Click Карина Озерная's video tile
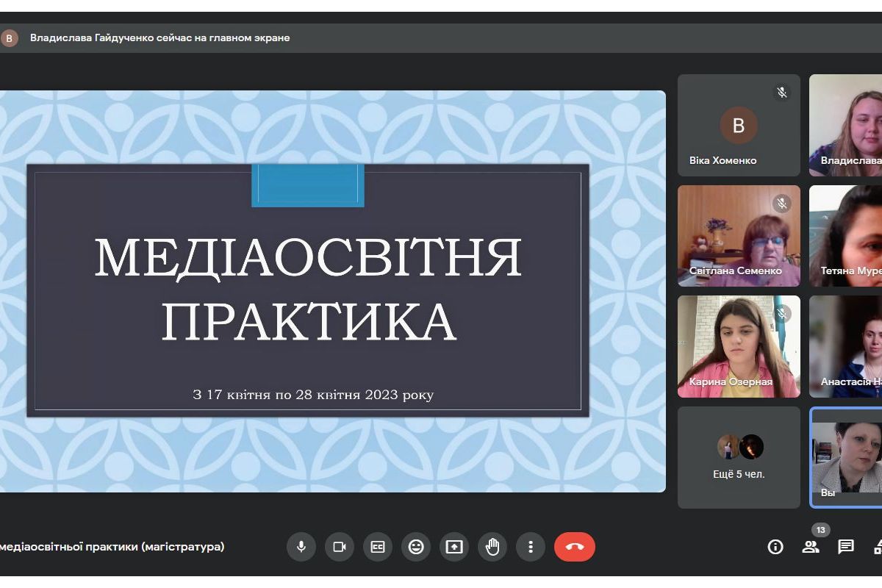The image size is (882, 588). pos(739,346)
